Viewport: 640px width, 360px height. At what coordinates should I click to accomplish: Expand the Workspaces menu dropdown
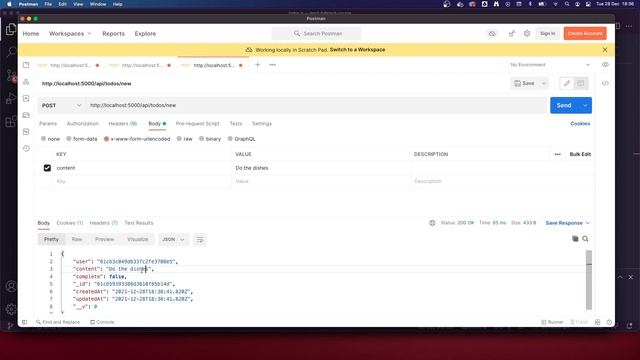pos(70,33)
